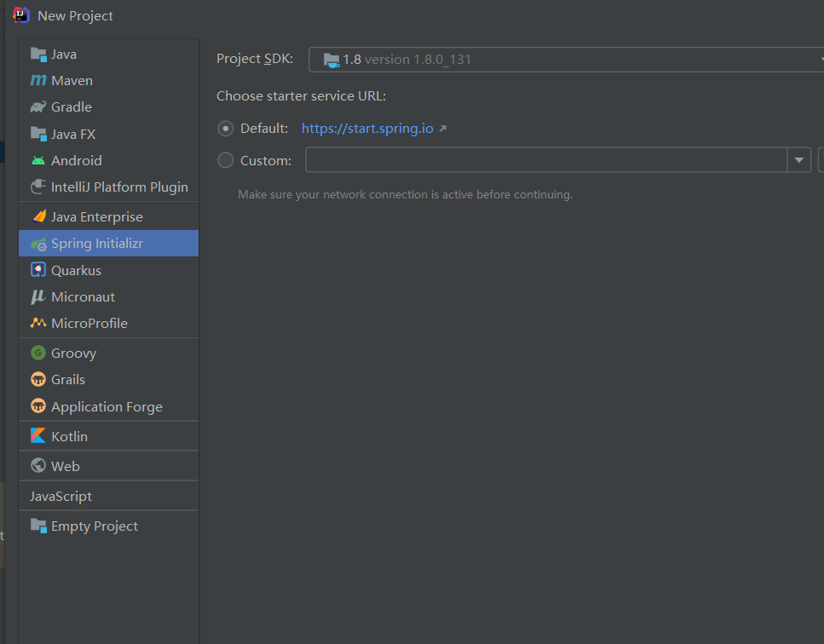
Task: Choose the Kotlin label
Action: [69, 436]
